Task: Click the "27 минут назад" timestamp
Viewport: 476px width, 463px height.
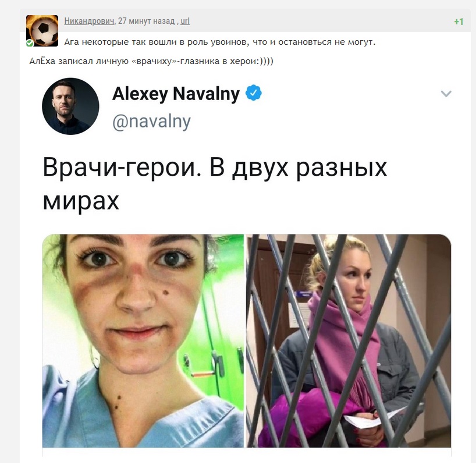Action: click(x=146, y=21)
